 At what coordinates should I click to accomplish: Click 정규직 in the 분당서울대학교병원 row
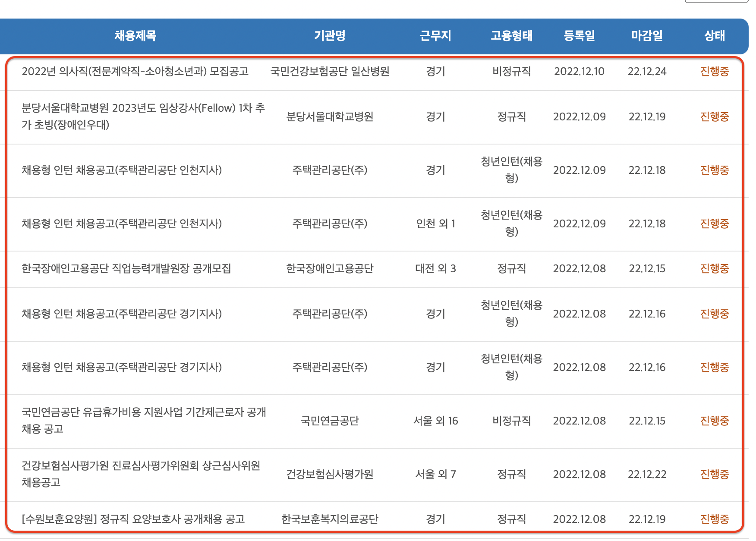(512, 116)
